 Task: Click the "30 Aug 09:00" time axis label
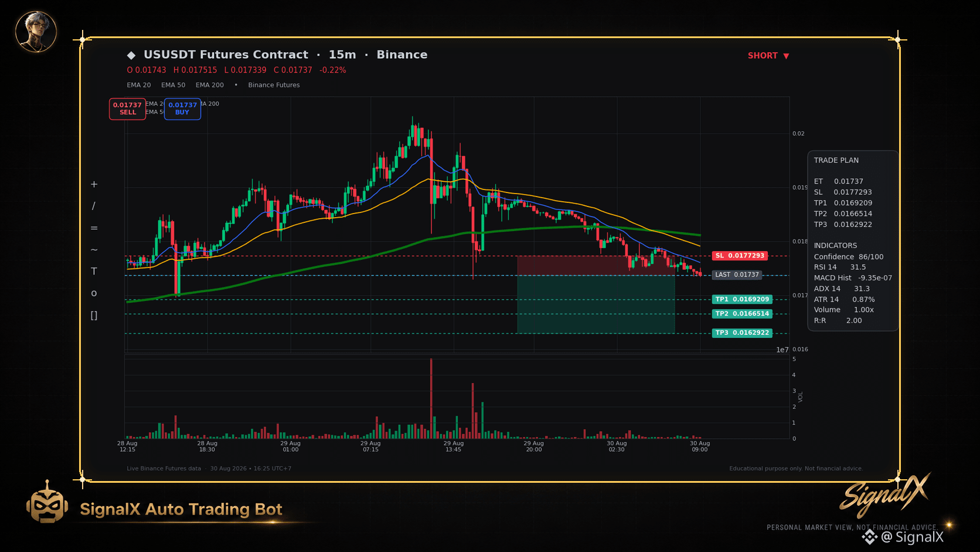tap(700, 446)
